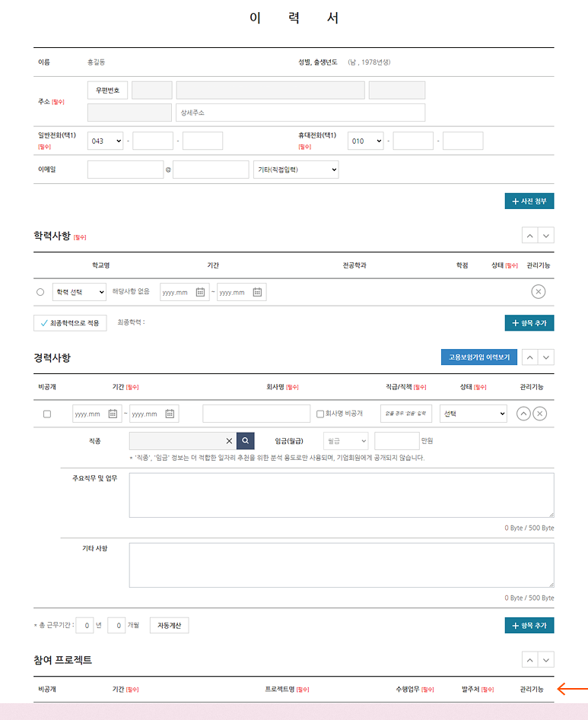Click the 직급/직책 input field

(x=406, y=414)
